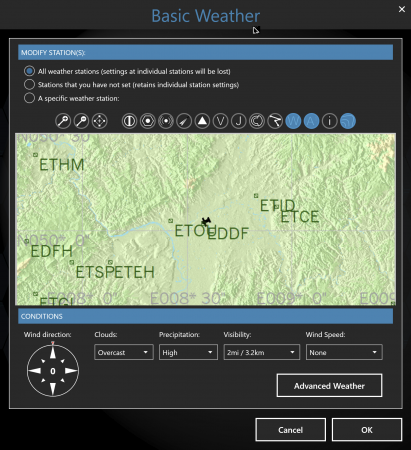The image size is (411, 450).
Task: Open the Clouds dropdown showing Overcast
Action: [x=124, y=352]
